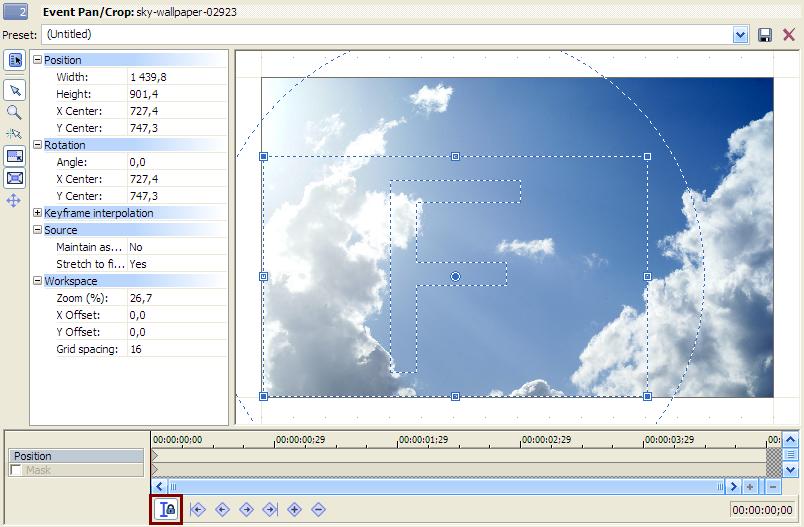Click the keyframe timeline horizontal scrollbar
Screen dimensions: 804x527
[x=440, y=486]
